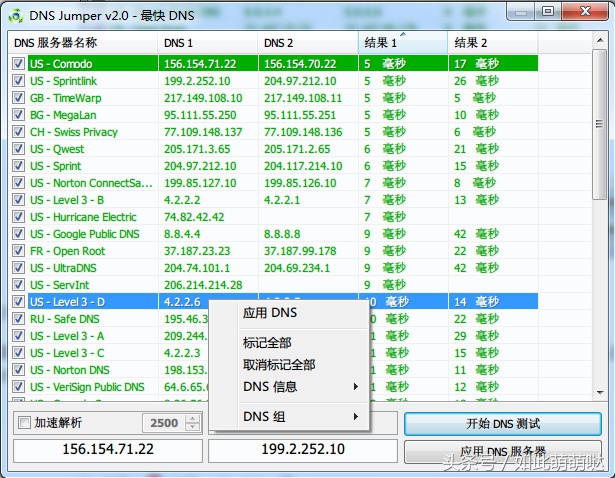615x478 pixels.
Task: Select the US - Level 3 - B entry
Action: coord(67,200)
